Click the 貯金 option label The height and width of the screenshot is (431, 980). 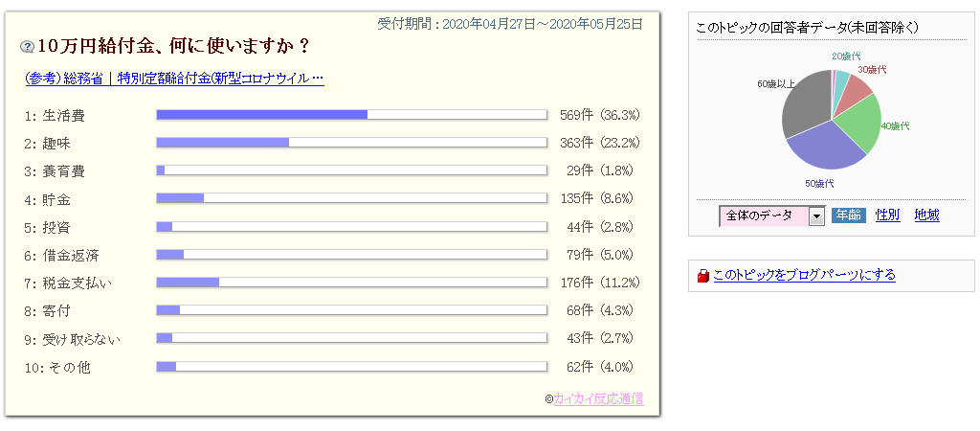point(56,199)
